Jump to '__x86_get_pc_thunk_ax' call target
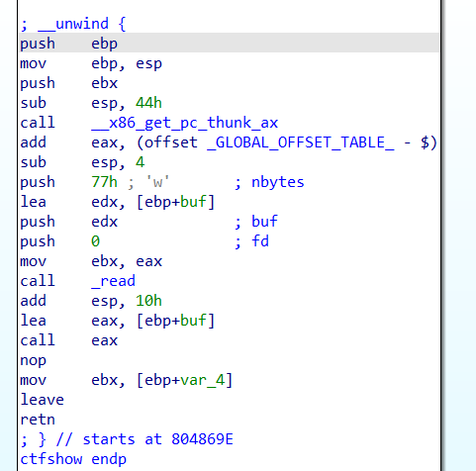 point(185,123)
